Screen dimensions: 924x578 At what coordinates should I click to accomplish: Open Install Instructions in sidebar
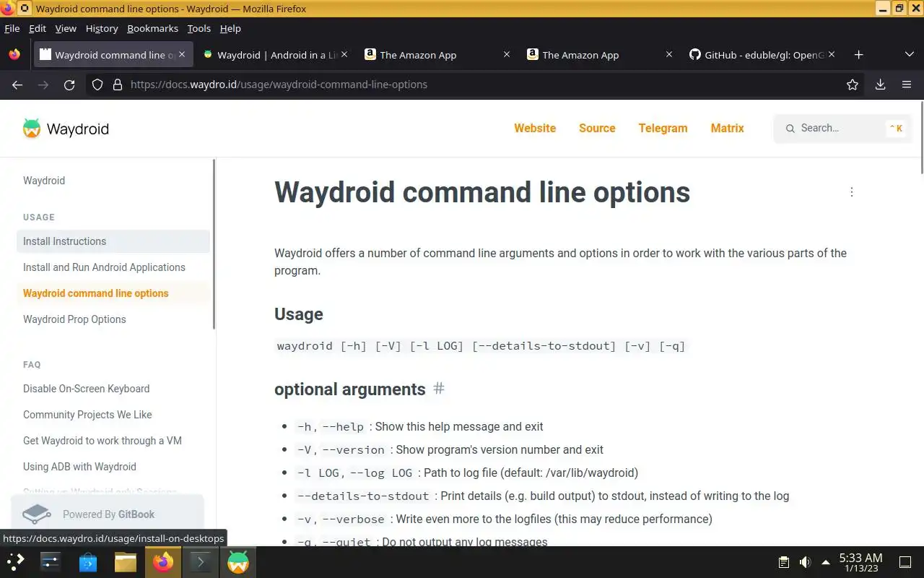(x=113, y=241)
